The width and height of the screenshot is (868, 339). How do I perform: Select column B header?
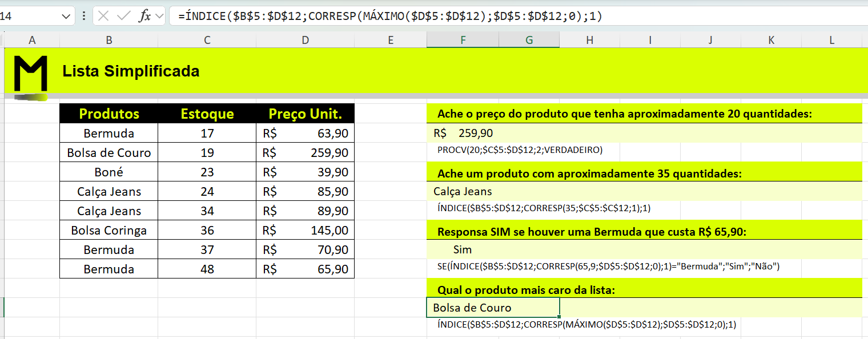(108, 40)
